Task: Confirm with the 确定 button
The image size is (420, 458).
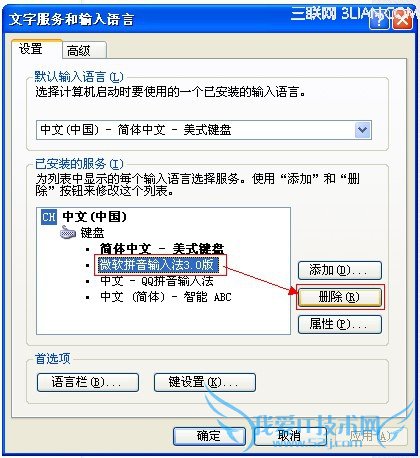Action: click(x=209, y=436)
